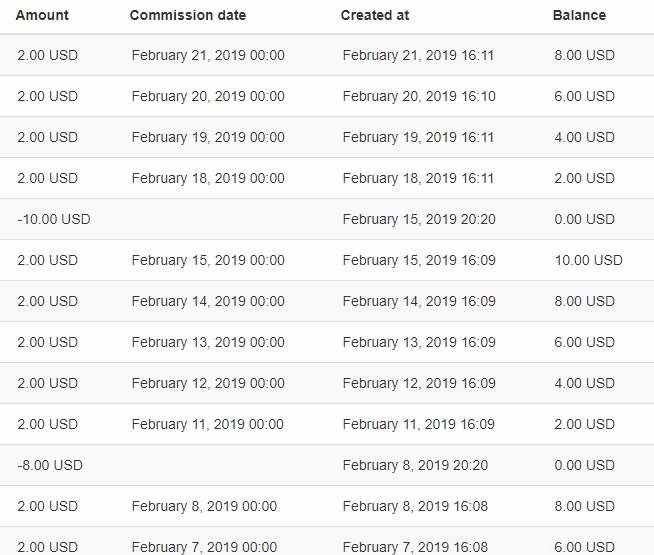Screen dimensions: 654x555
Task: Click created at February 18, 2019 16:11
Action: 418,178
